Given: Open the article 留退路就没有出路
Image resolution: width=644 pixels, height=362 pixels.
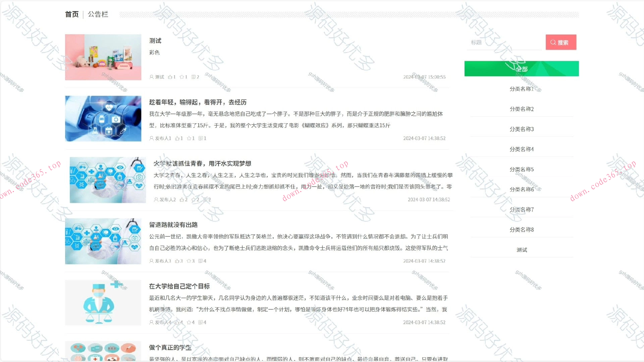Looking at the screenshot, I should point(174,225).
